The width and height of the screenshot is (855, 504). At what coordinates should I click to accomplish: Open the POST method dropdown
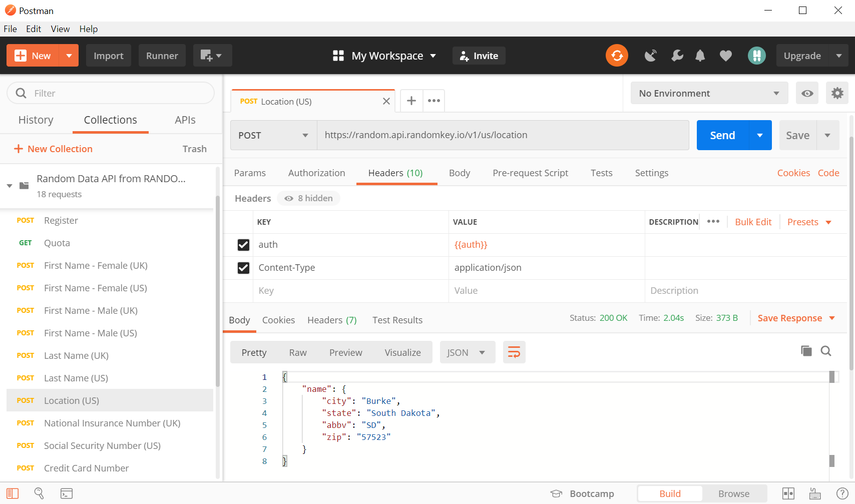tap(273, 135)
